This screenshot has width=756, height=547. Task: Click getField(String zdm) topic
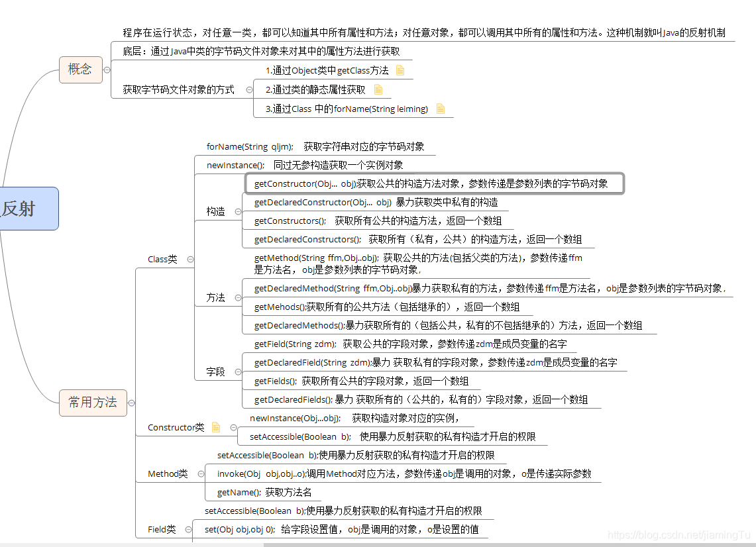click(410, 344)
